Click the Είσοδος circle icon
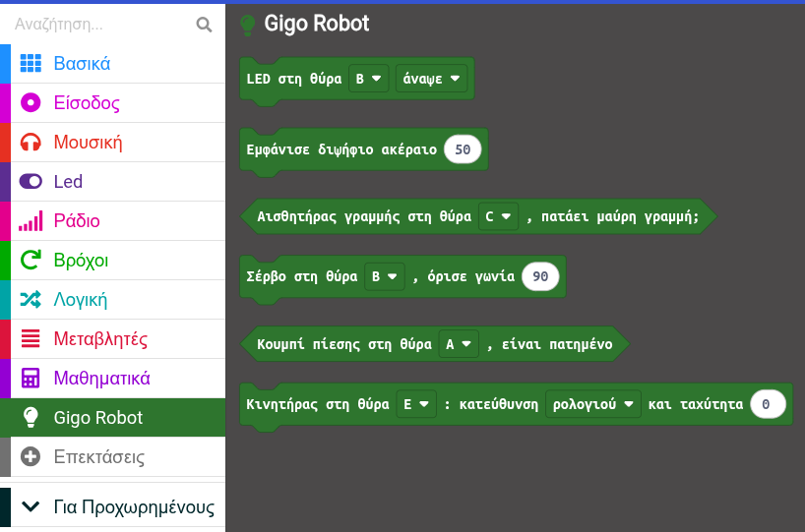This screenshot has width=805, height=532. 31,103
